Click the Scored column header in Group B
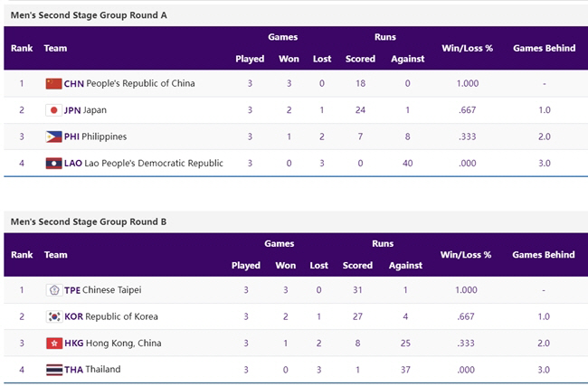Screen dimensions: 588x386 (357, 266)
